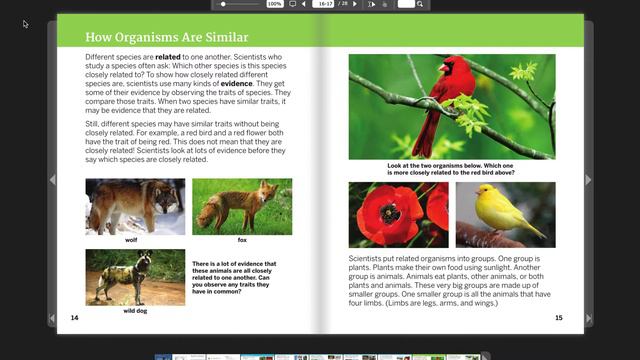Click paragraph starting "Still, different species"
The height and width of the screenshot is (360, 640).
tap(186, 142)
